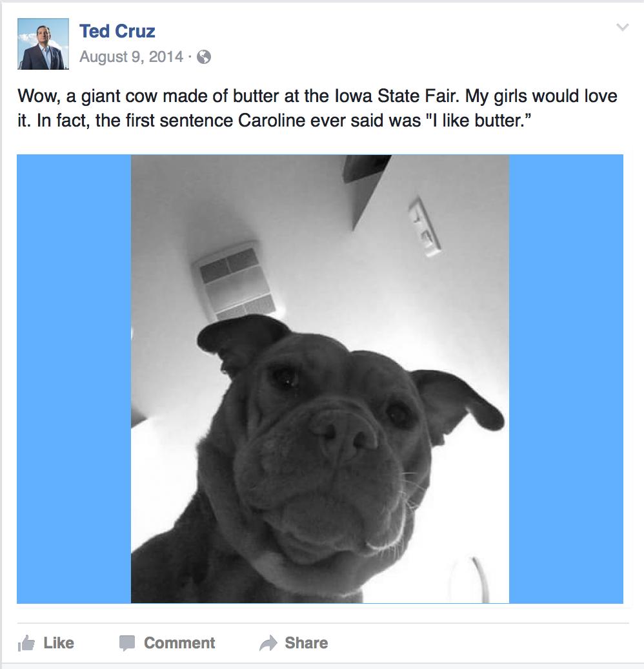The width and height of the screenshot is (644, 669).
Task: Click the thumbs-up Like icon
Action: 26,643
